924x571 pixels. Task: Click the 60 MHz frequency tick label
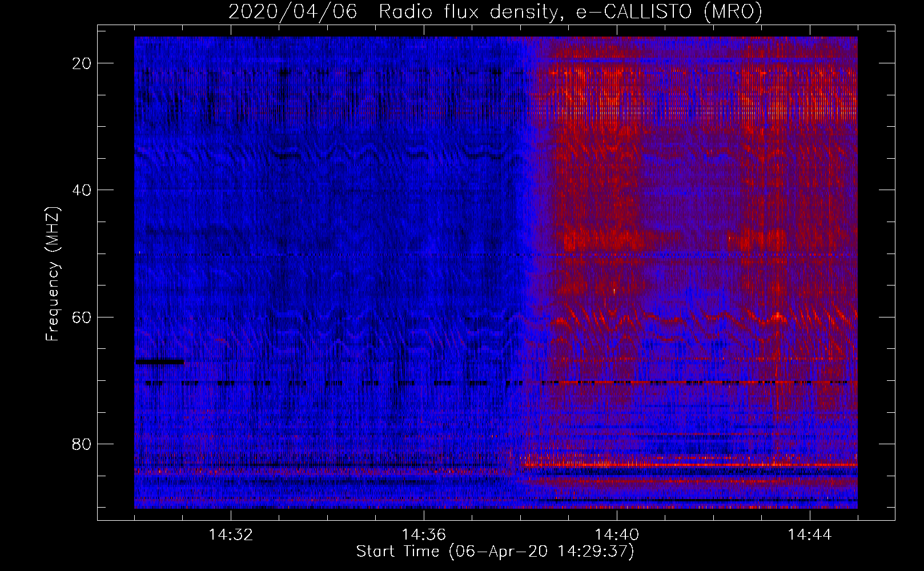coord(82,317)
